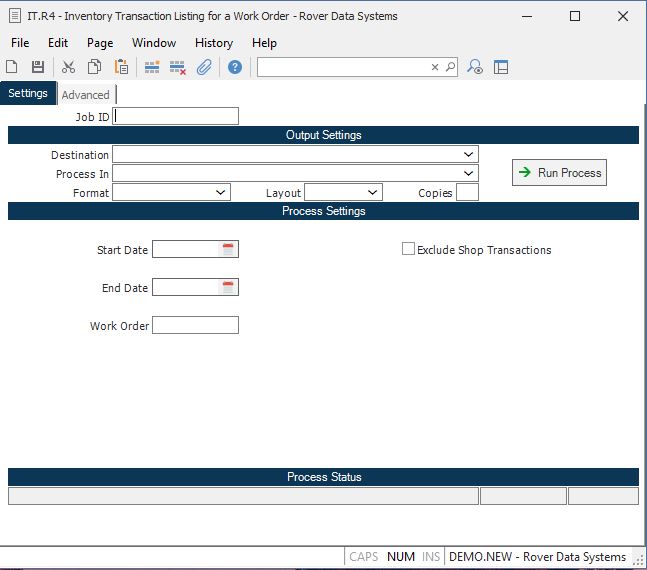Click the Copy icon in toolbar
Image resolution: width=647 pixels, height=570 pixels.
tap(94, 67)
